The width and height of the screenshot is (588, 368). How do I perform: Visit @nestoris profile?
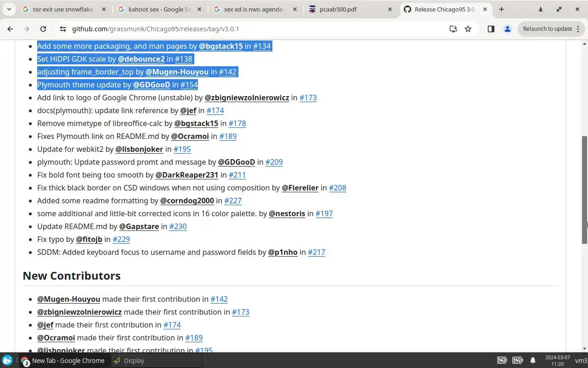[287, 213]
